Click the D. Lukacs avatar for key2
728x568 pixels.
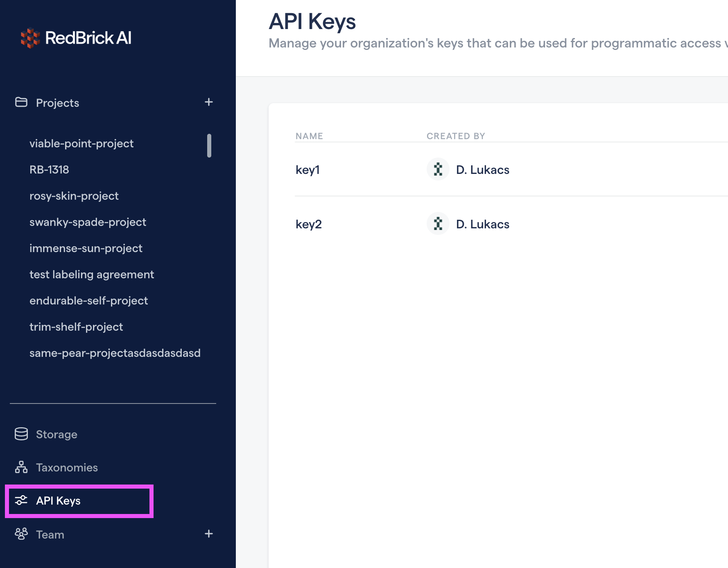click(x=438, y=224)
